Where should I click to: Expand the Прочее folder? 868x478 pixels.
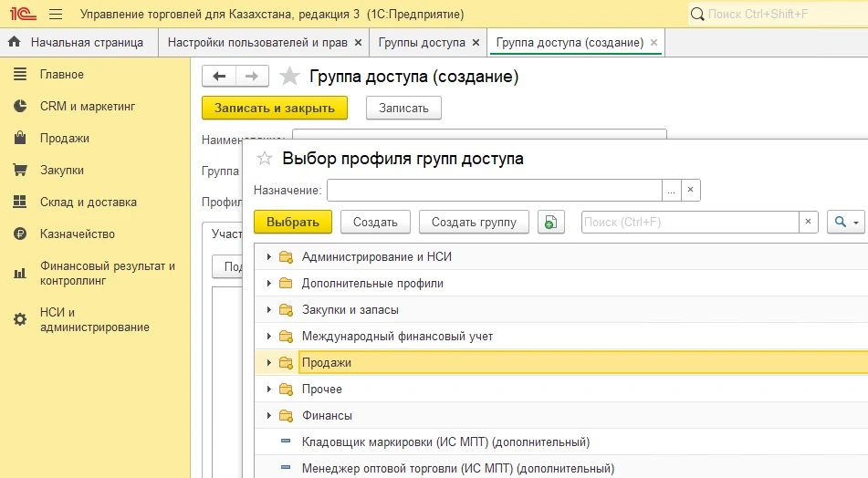[269, 389]
